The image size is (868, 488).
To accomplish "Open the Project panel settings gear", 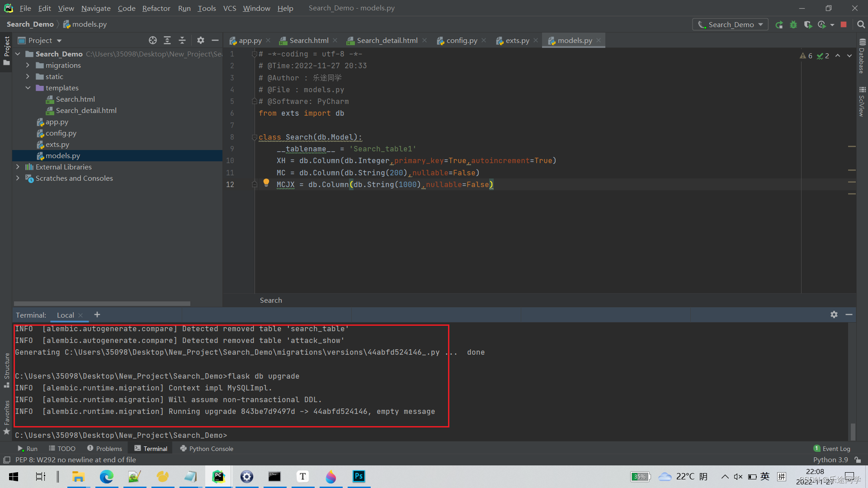I will tap(201, 40).
